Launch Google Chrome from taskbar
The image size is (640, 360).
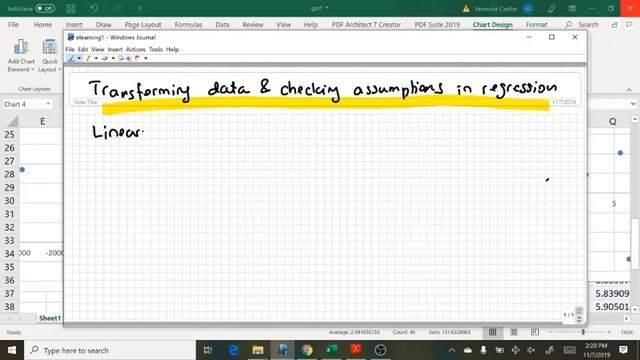(307, 350)
